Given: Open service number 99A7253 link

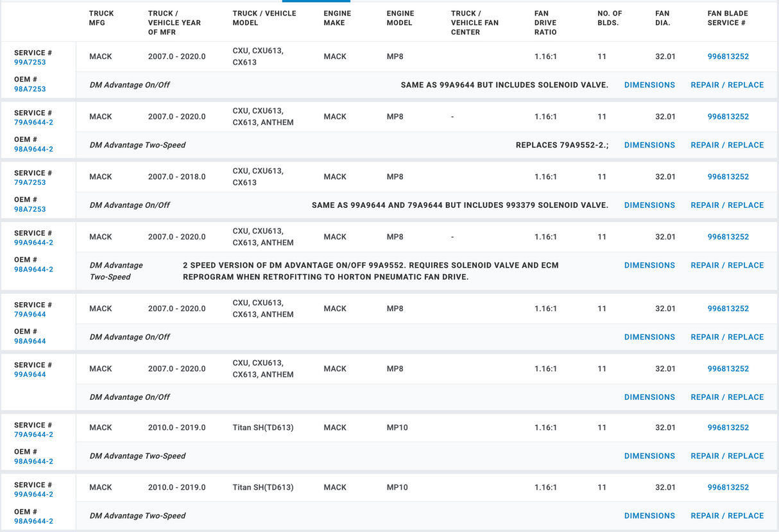Looking at the screenshot, I should pyautogui.click(x=30, y=62).
